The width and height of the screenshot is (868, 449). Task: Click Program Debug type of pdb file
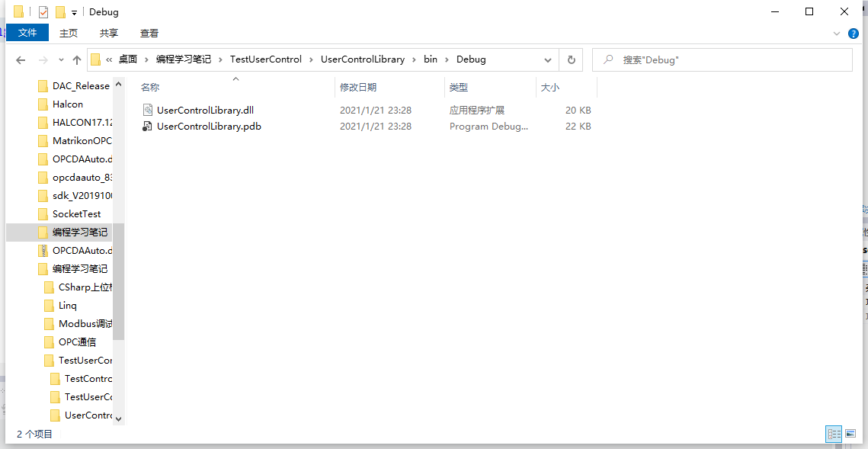click(x=488, y=127)
